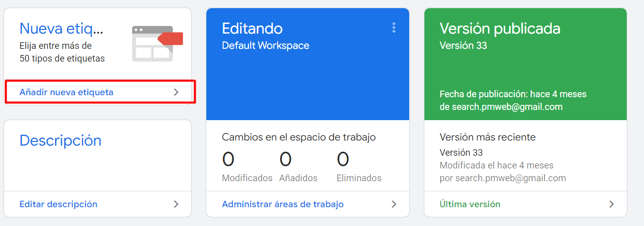Click the Editando heading on blue card
The height and width of the screenshot is (226, 644).
pyautogui.click(x=252, y=29)
